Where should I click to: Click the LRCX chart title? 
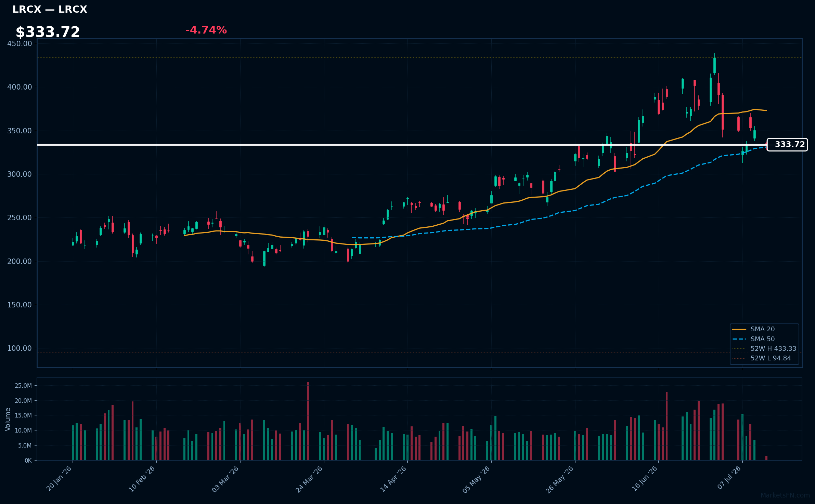click(50, 10)
